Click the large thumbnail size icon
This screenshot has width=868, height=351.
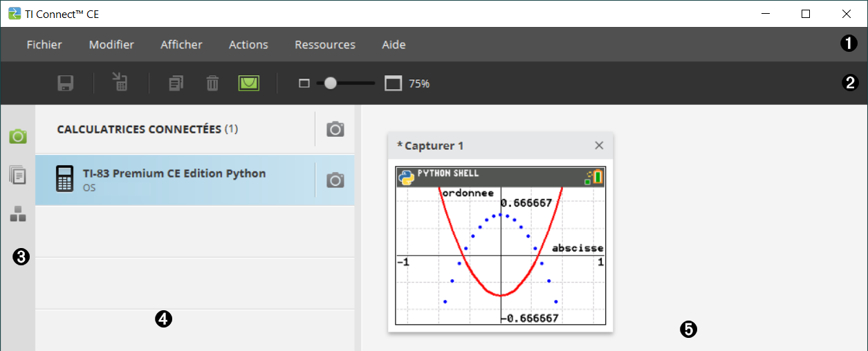click(x=393, y=84)
